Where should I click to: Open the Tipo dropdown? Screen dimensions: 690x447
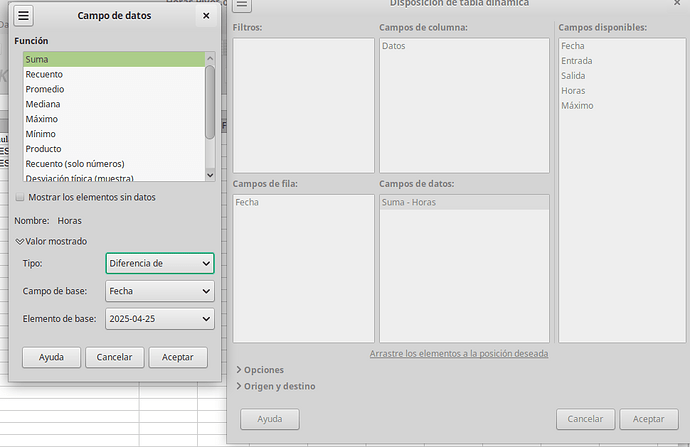160,264
